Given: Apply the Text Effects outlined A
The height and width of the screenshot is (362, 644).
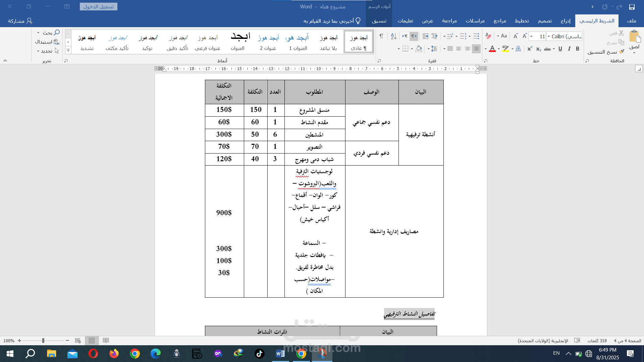Looking at the screenshot, I should pos(518,49).
